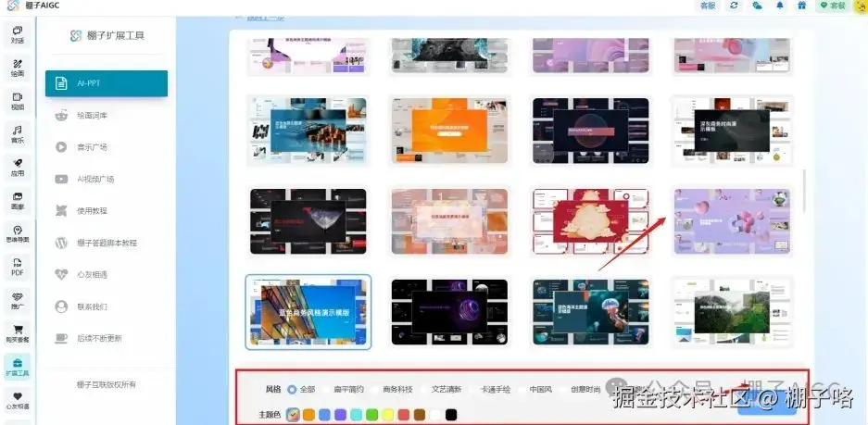
Task: Open 心友相遇 in the extension tools menu
Action: point(107,274)
